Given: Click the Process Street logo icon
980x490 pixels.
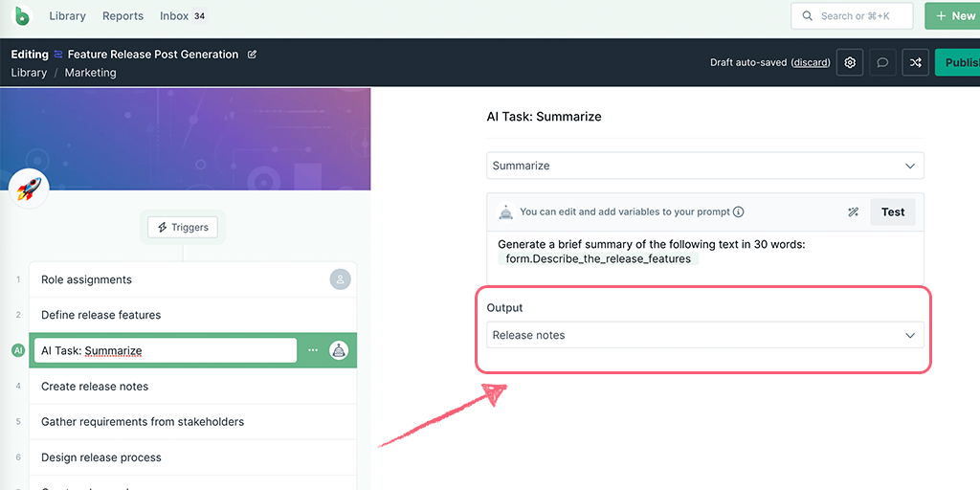Looking at the screenshot, I should [x=22, y=16].
